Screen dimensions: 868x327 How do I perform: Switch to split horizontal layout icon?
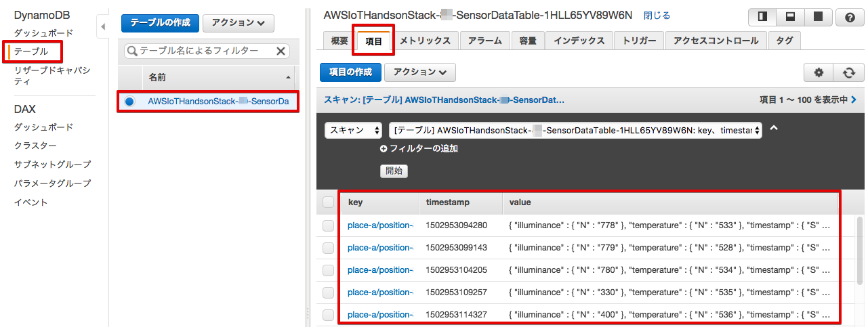790,17
